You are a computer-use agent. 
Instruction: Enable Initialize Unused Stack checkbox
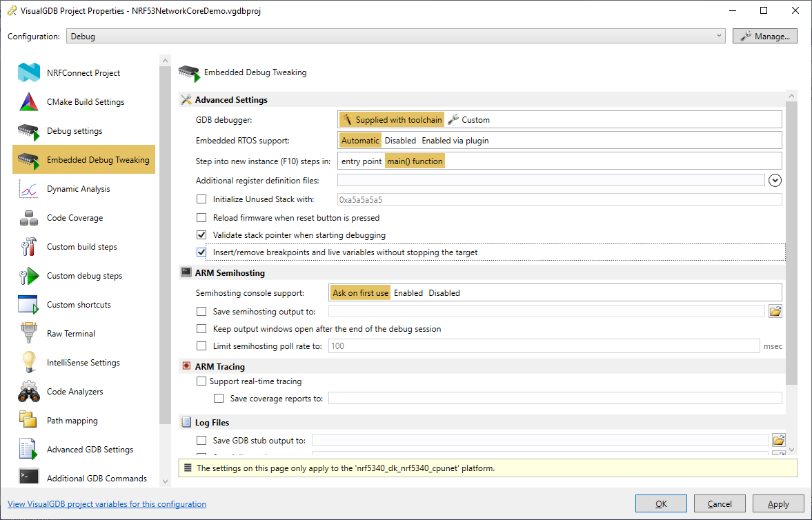201,199
